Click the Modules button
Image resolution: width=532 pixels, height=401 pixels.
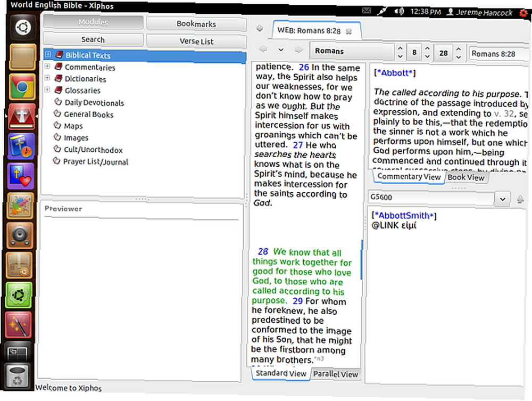[93, 22]
